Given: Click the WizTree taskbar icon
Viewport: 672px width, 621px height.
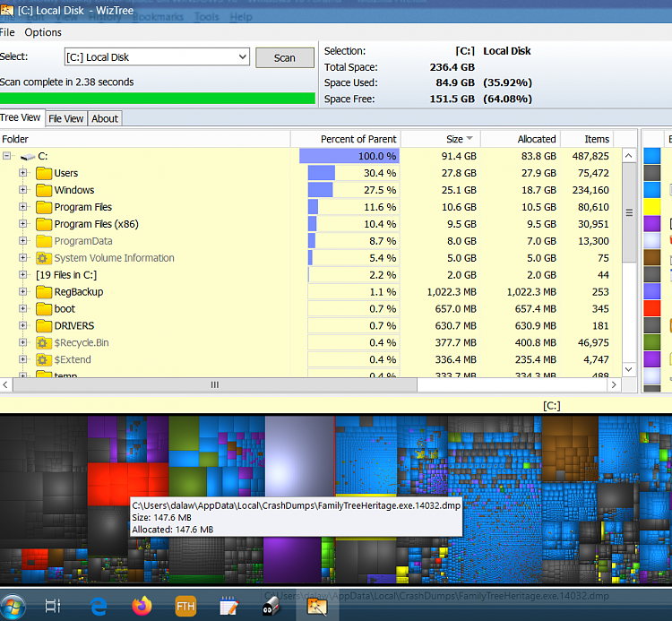Looking at the screenshot, I should coord(316,606).
